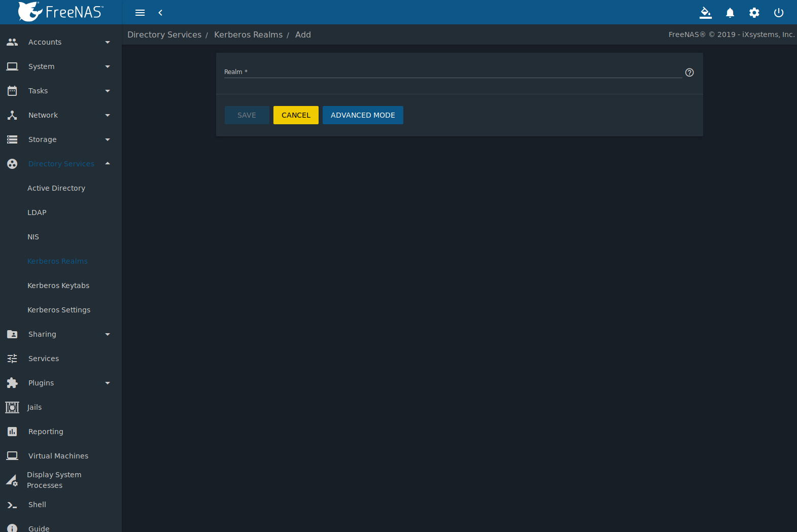Viewport: 797px width, 532px height.
Task: Open the Jails label
Action: tap(34, 407)
